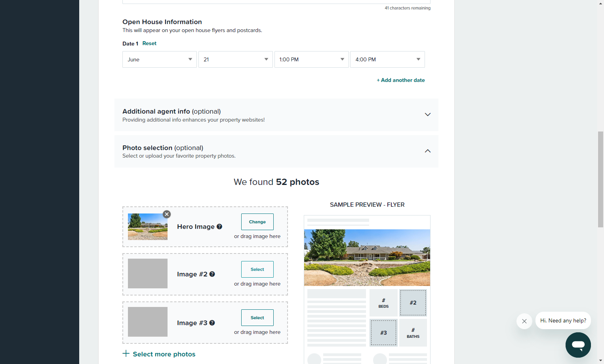This screenshot has width=604, height=364.
Task: Click the empty Image #3 placeholder
Action: coord(148,322)
